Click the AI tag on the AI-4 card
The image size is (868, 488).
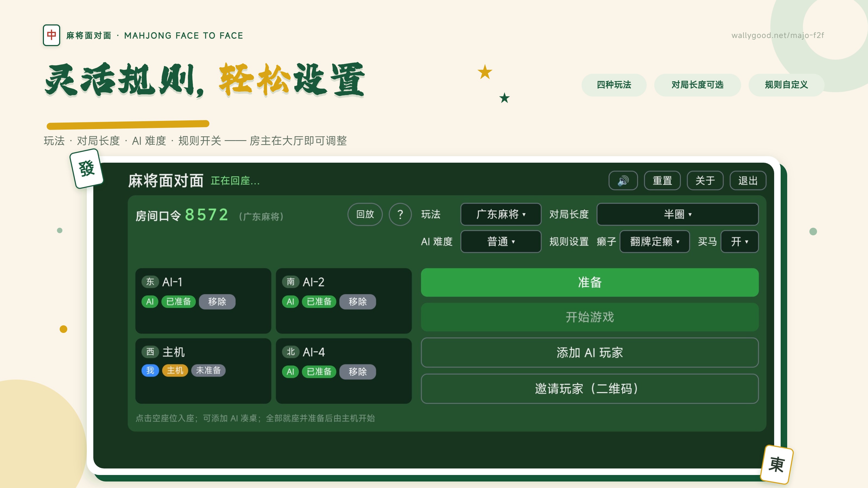(x=291, y=371)
